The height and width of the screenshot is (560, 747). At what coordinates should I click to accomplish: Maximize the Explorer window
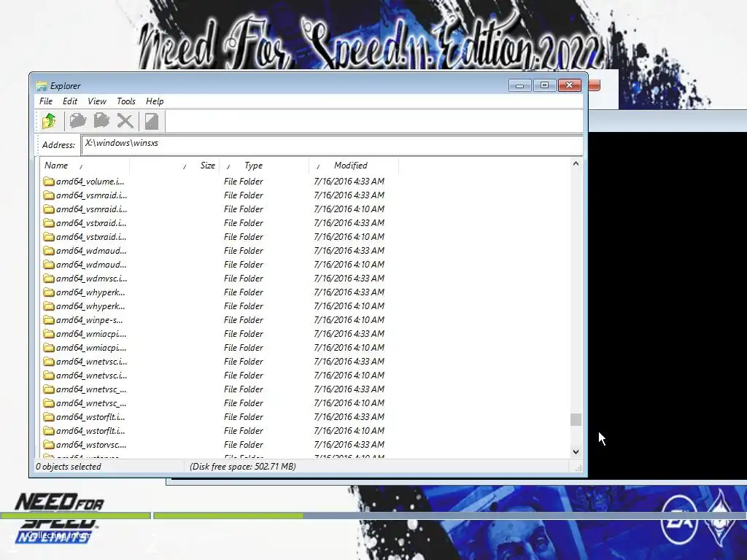pos(544,85)
